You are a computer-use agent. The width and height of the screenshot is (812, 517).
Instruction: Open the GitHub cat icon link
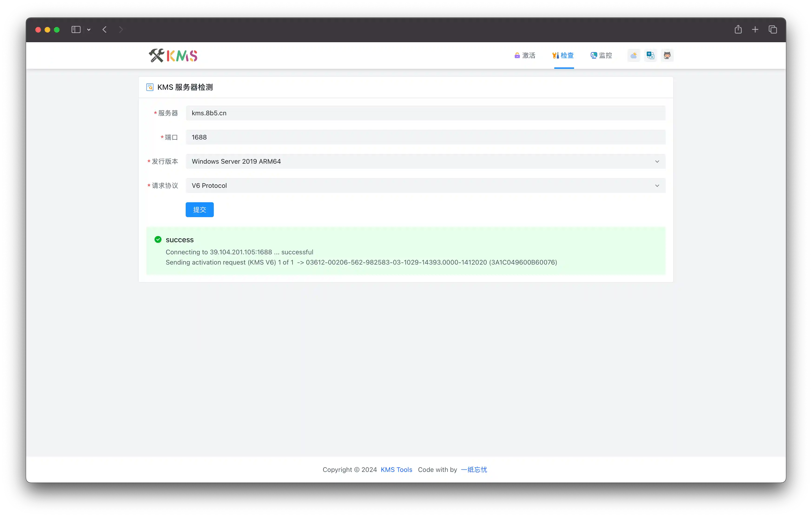[x=667, y=55]
